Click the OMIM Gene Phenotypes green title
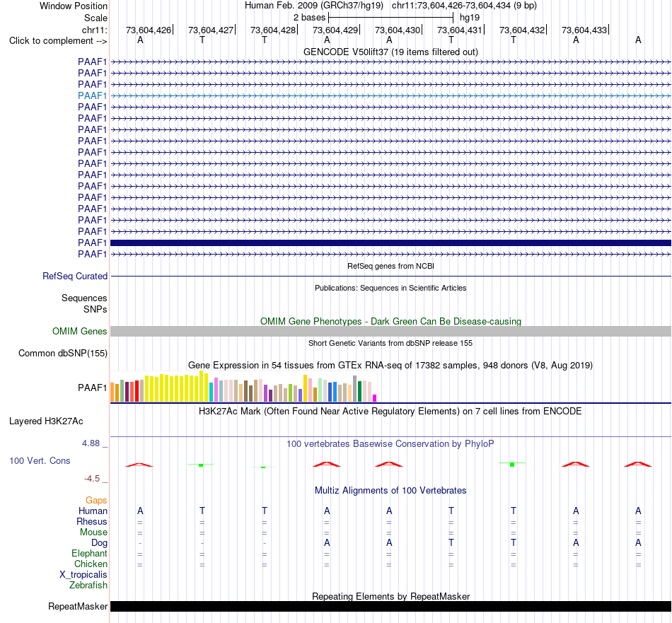 pyautogui.click(x=390, y=321)
